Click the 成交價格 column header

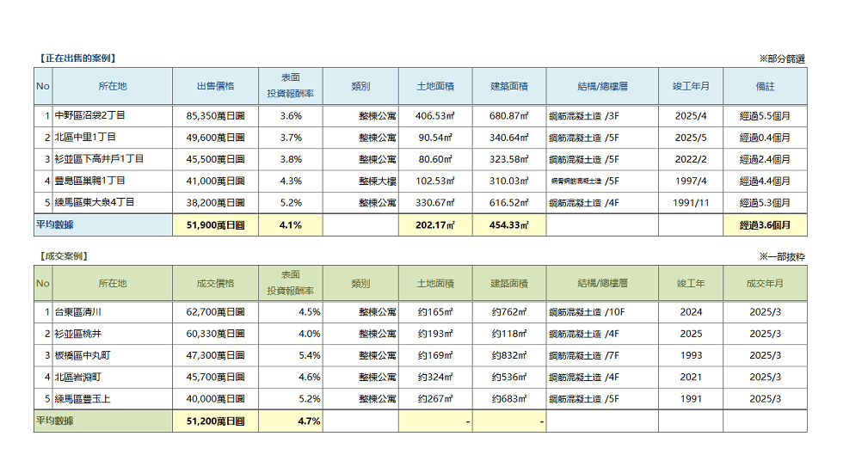[x=215, y=283]
